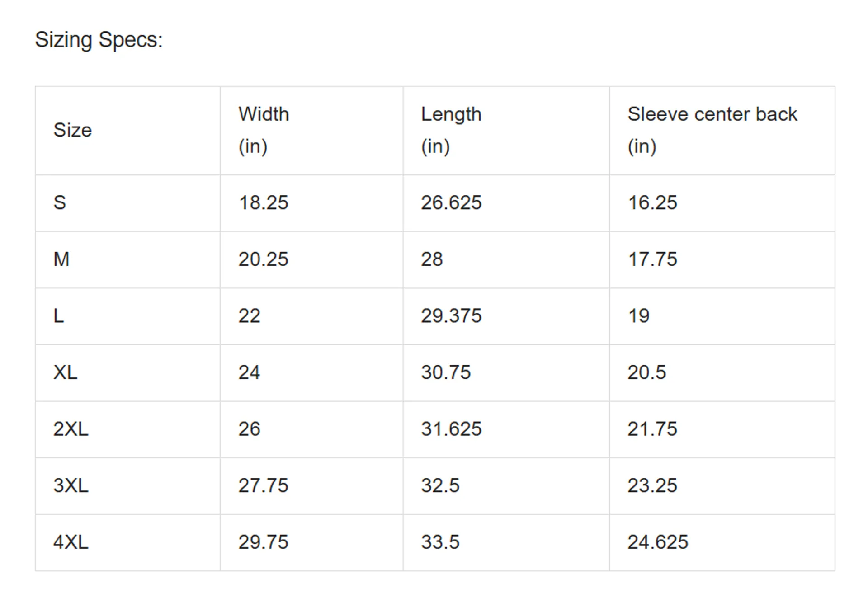Click the S size row label

(x=60, y=202)
